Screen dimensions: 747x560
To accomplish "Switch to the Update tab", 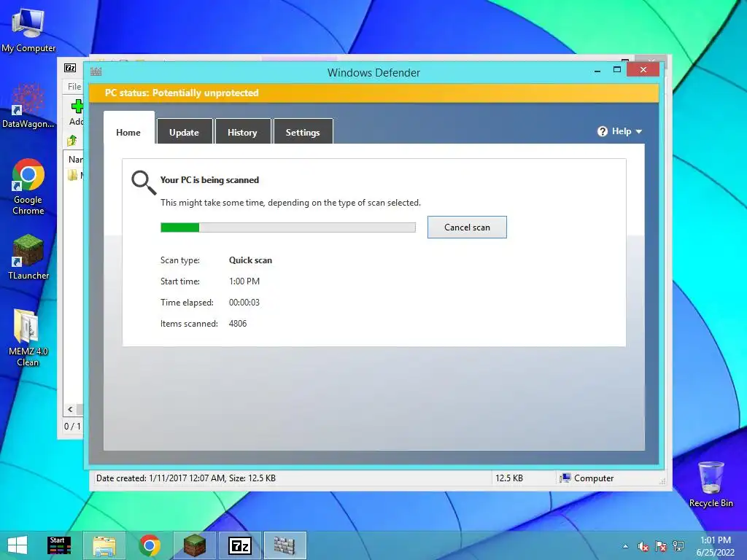I will (185, 131).
